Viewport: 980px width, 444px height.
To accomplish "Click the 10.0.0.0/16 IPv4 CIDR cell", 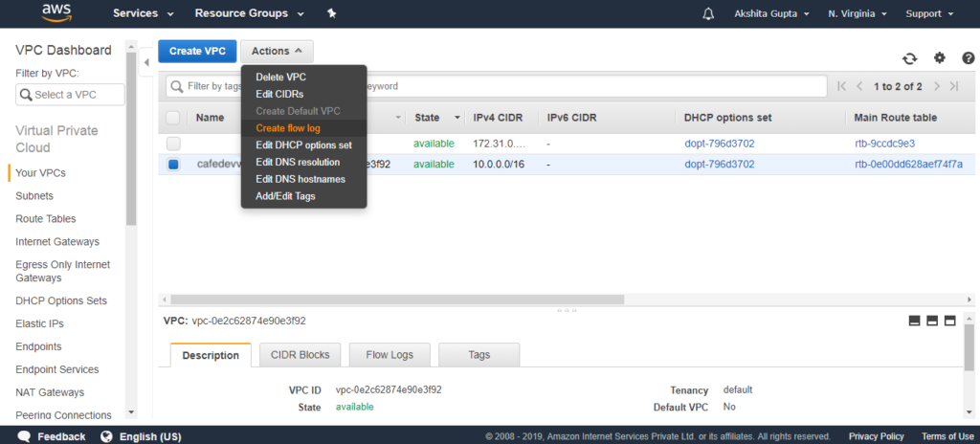I will [499, 165].
